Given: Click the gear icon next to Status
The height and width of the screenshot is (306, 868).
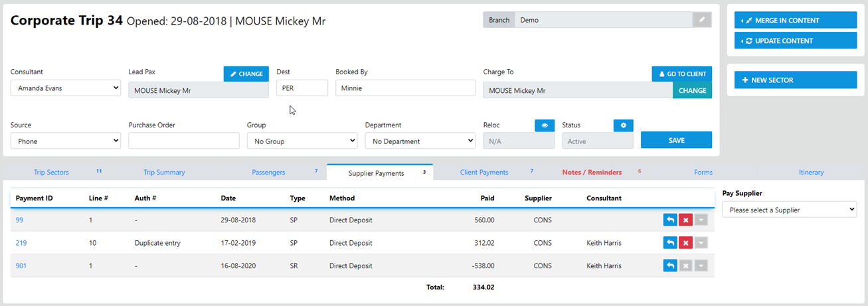Looking at the screenshot, I should tap(623, 125).
